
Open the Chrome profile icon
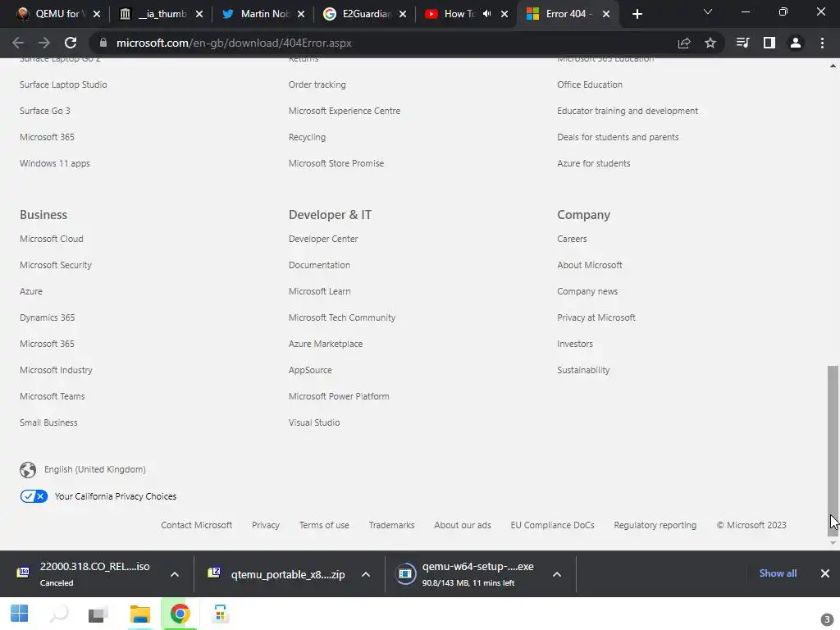(796, 43)
